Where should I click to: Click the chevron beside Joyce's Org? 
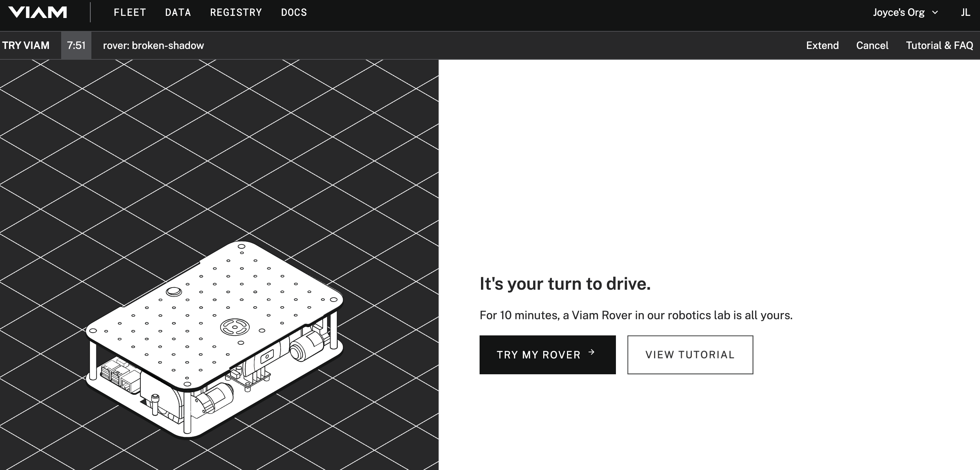(935, 13)
